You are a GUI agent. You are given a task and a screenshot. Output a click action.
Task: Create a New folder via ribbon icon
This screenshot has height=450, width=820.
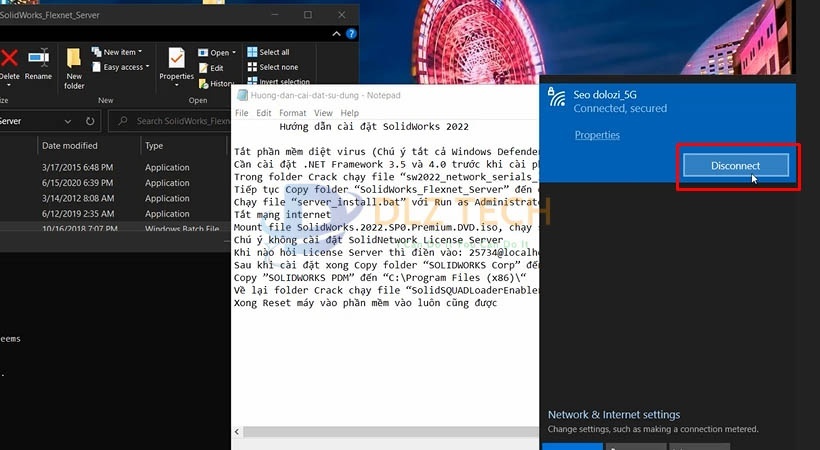coord(74,60)
